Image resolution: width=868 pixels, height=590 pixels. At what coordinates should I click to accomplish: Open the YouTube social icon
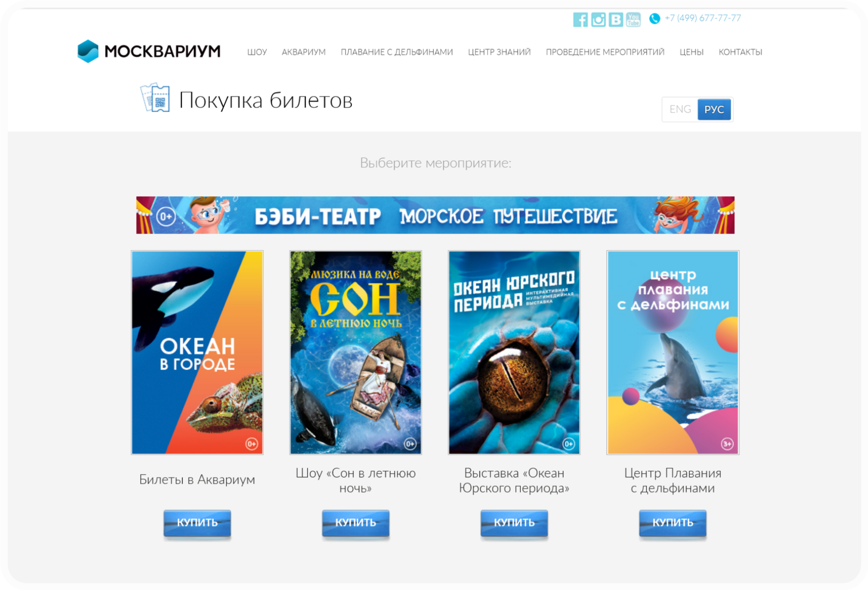pos(633,20)
